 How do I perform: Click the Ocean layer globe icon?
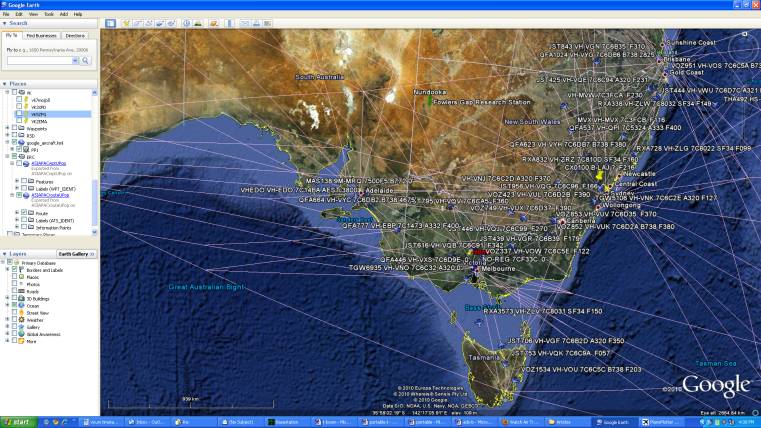point(22,306)
